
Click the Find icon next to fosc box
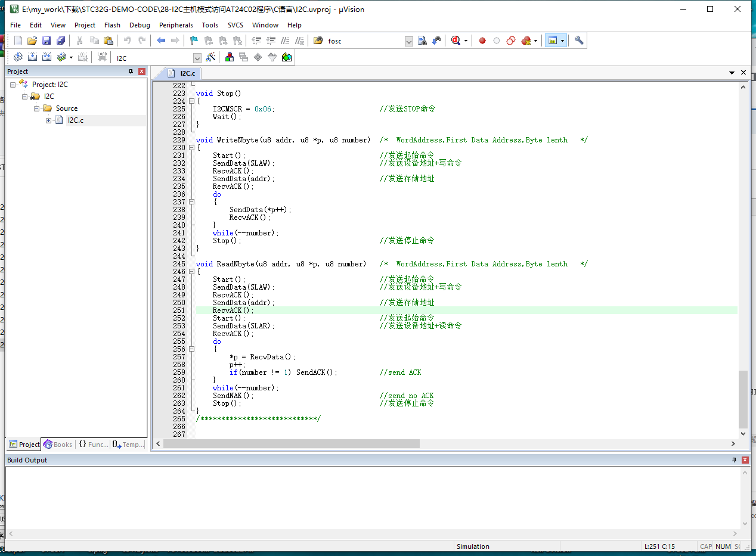(x=422, y=41)
